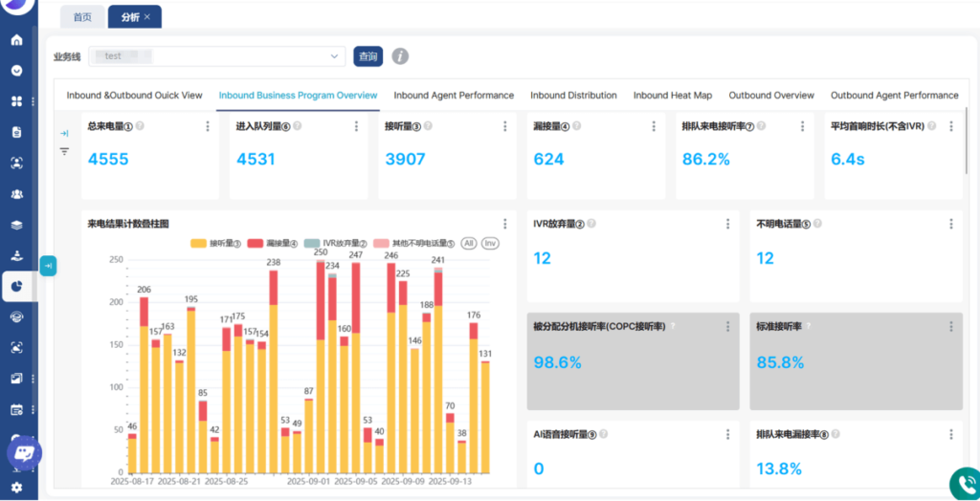Open the Inbound Heat Map tab
The image size is (980, 501).
(672, 96)
